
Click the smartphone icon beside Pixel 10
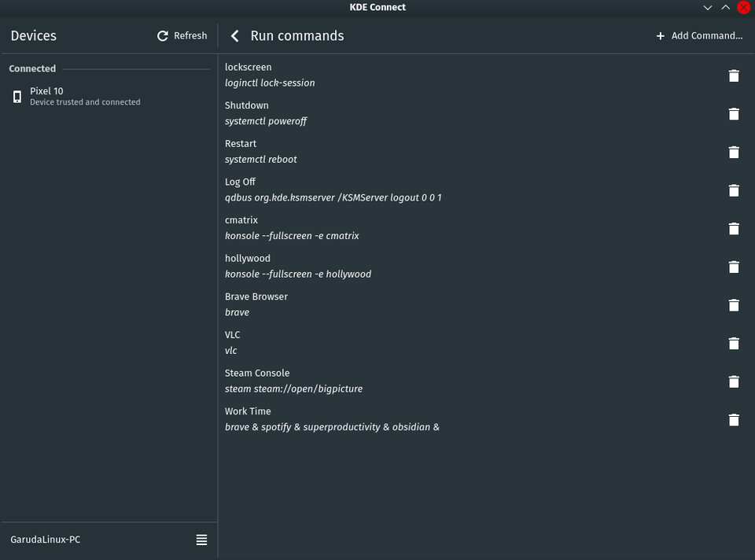coord(17,96)
